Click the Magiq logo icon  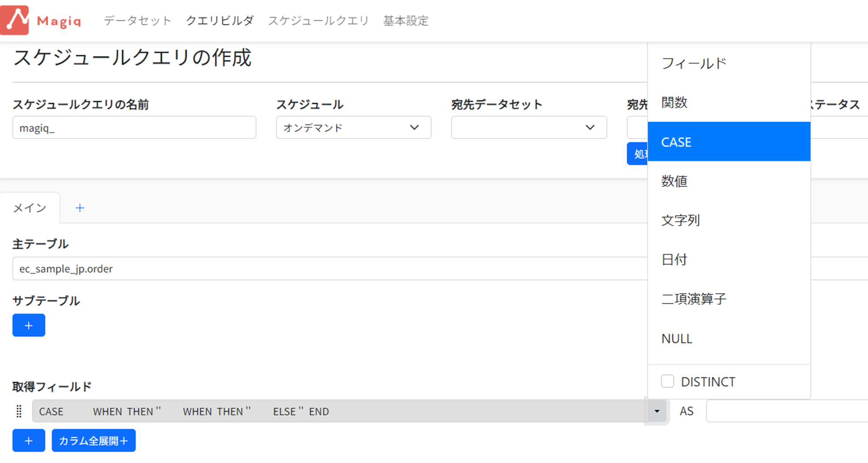tap(15, 20)
